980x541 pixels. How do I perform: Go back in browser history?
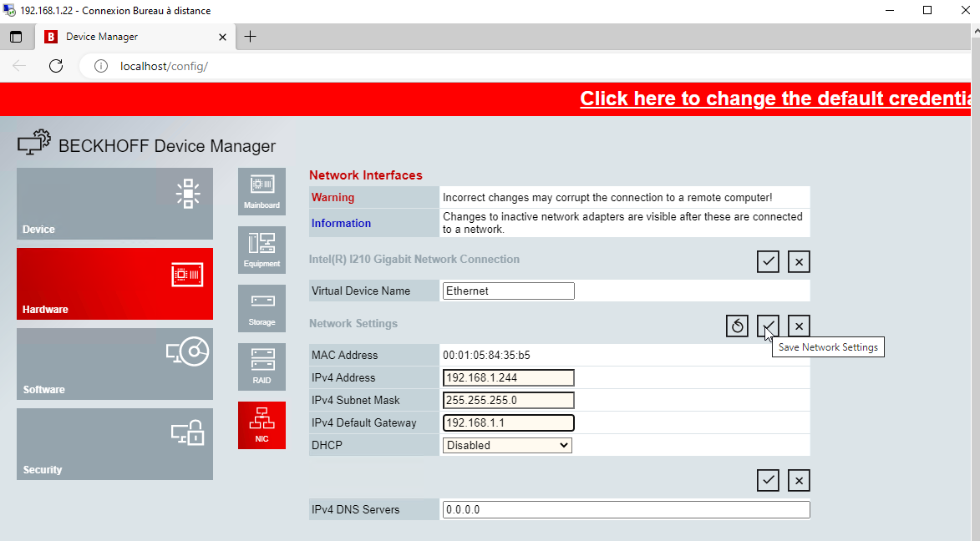(19, 66)
